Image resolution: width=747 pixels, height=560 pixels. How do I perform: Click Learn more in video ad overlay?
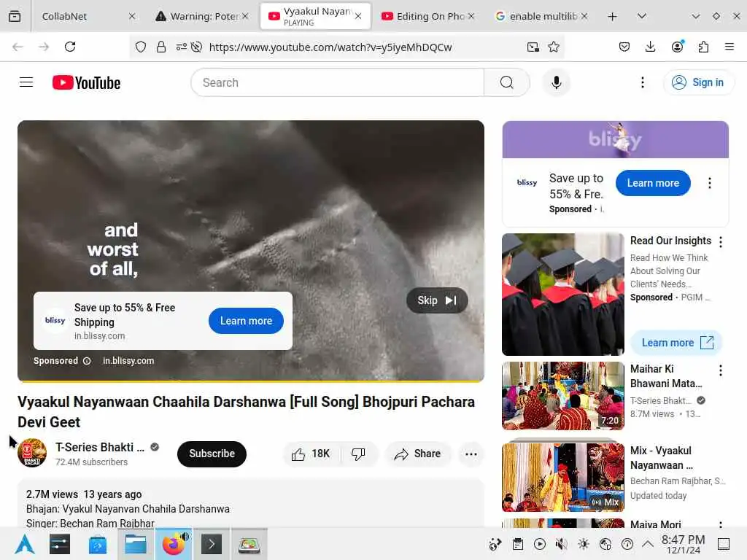pos(246,321)
